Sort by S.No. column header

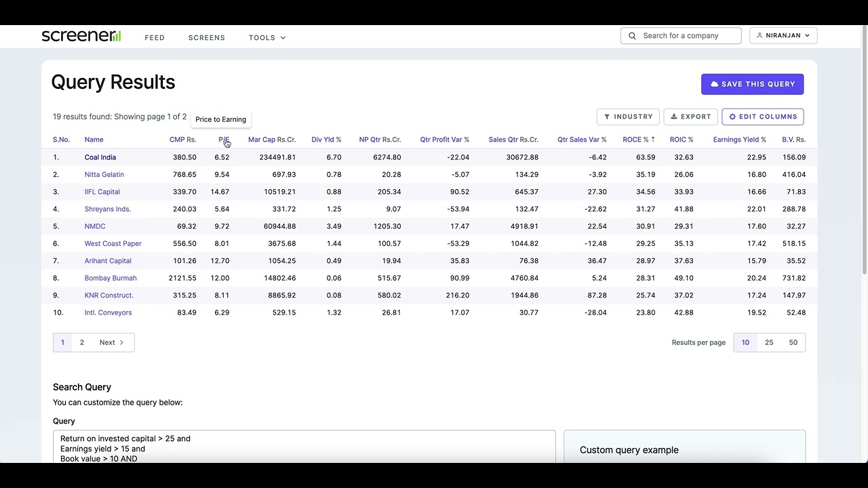[61, 140]
